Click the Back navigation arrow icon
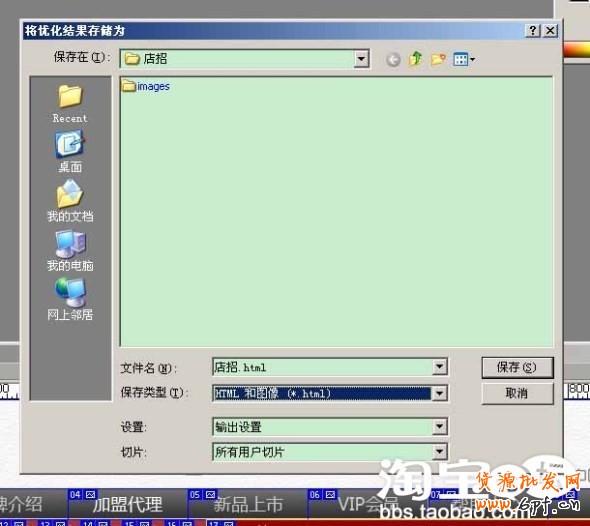Screen dimensions: 590x526 click(393, 59)
